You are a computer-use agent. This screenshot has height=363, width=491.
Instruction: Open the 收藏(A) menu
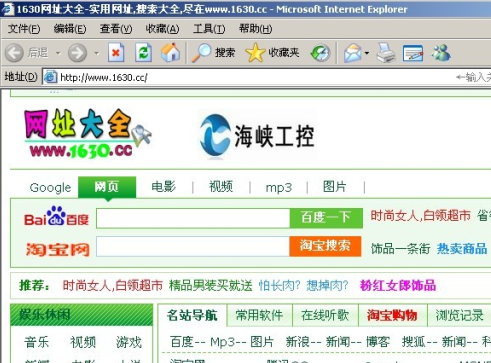point(162,29)
